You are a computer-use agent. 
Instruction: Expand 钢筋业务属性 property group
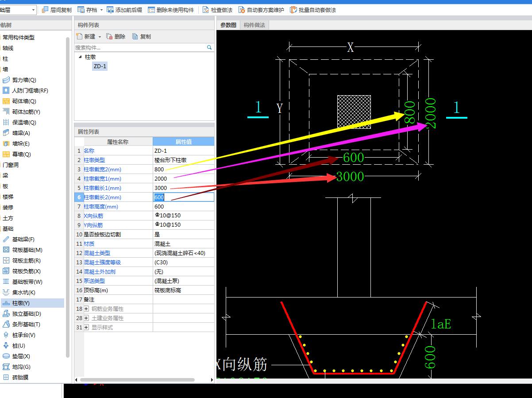click(x=86, y=309)
